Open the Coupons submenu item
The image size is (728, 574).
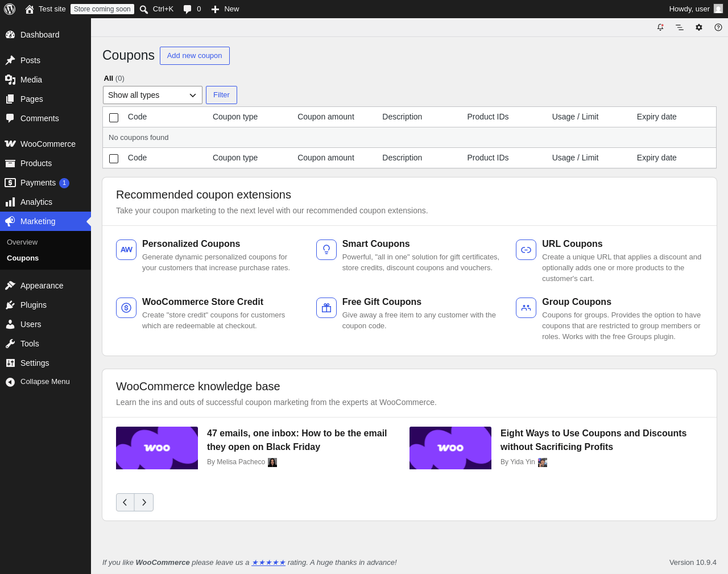tap(23, 258)
